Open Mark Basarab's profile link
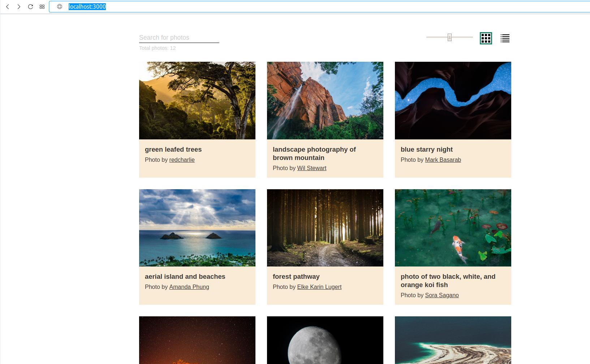 click(x=443, y=160)
